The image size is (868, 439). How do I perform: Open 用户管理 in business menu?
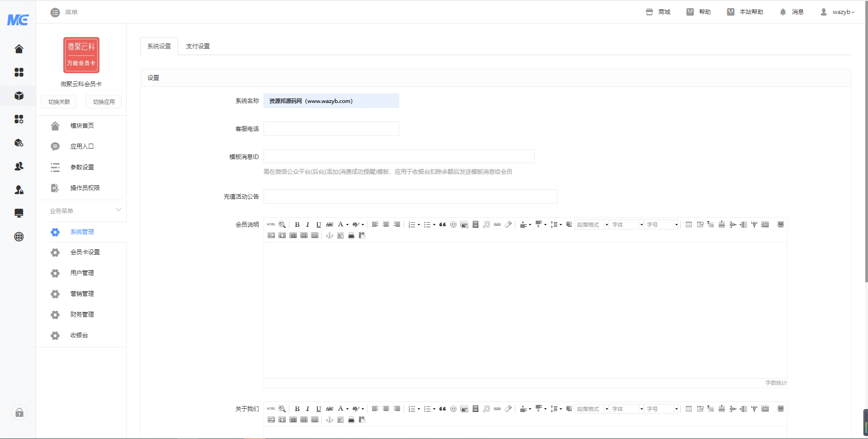click(81, 273)
